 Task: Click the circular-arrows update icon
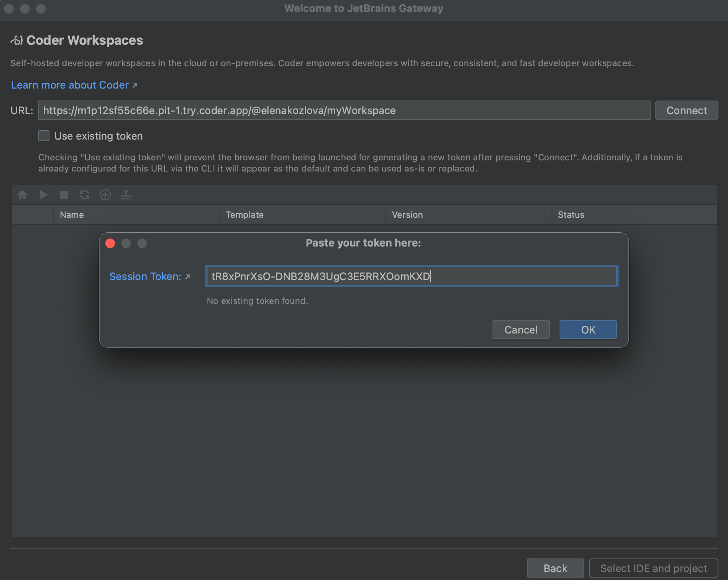(x=85, y=195)
